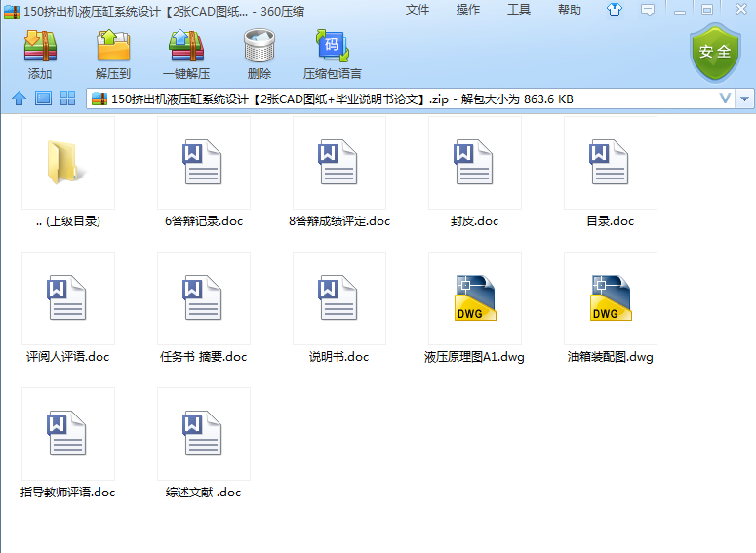This screenshot has height=553, width=756.
Task: Click the label 评阅人评语.doc
Action: coord(68,357)
